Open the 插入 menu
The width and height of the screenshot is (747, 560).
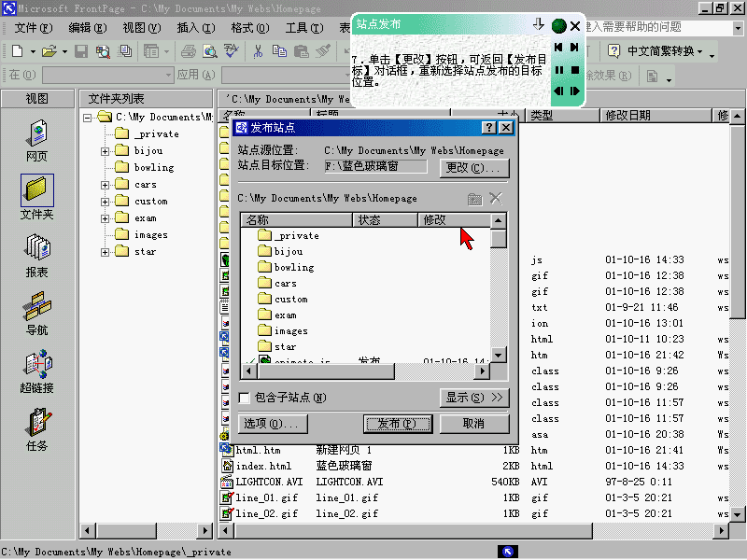point(195,28)
